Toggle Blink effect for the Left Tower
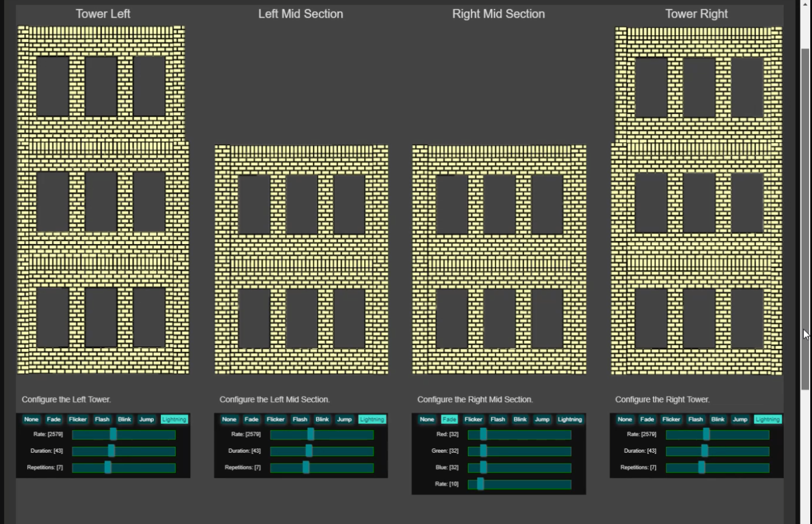The width and height of the screenshot is (812, 524). 124,419
